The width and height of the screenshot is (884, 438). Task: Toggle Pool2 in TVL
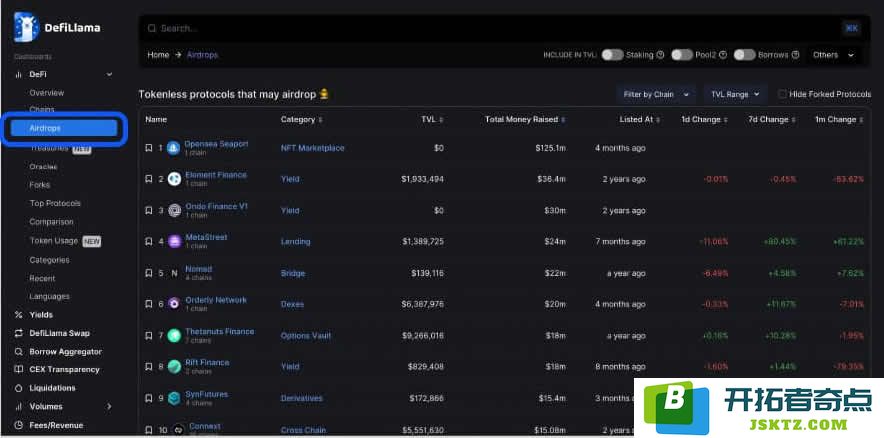click(x=682, y=55)
